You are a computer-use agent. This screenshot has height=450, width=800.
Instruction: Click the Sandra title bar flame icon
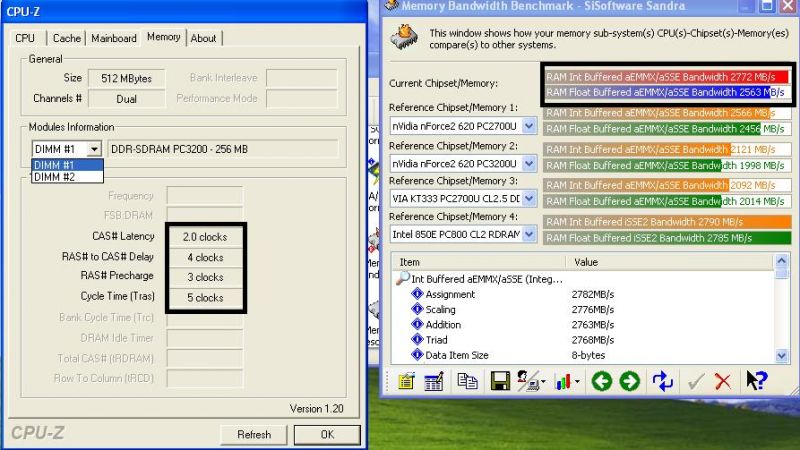point(392,5)
